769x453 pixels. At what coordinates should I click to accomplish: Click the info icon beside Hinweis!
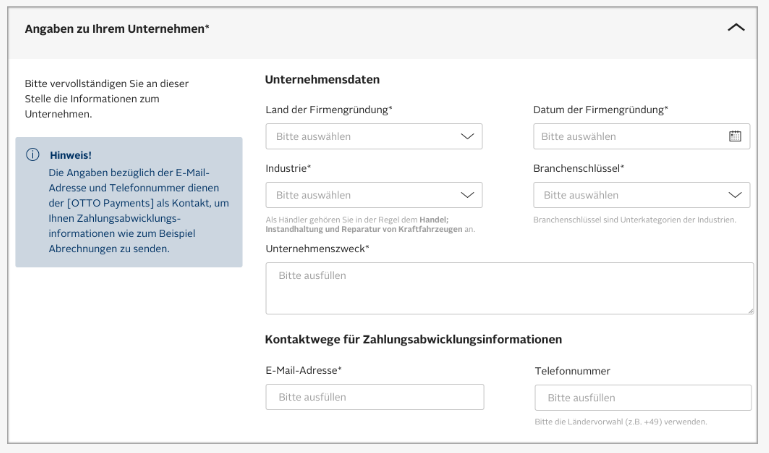[33, 155]
